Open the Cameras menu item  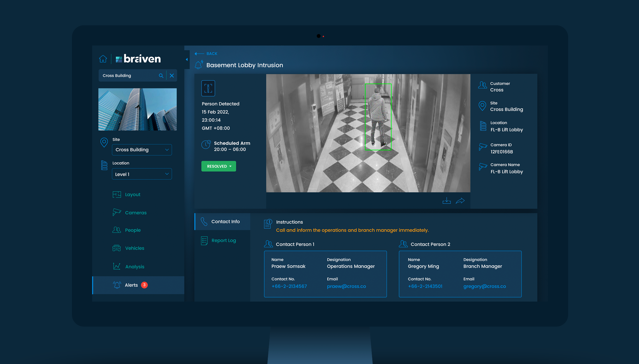(x=136, y=213)
